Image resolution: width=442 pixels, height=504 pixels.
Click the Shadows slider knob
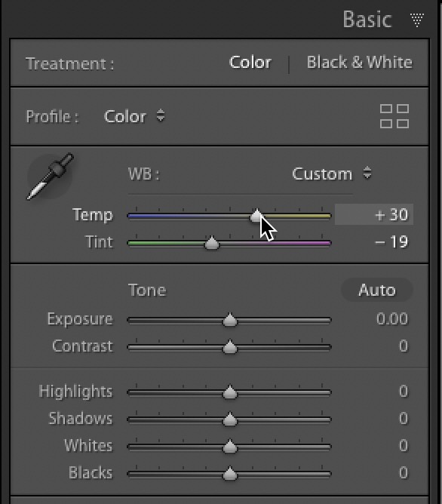[x=229, y=419]
